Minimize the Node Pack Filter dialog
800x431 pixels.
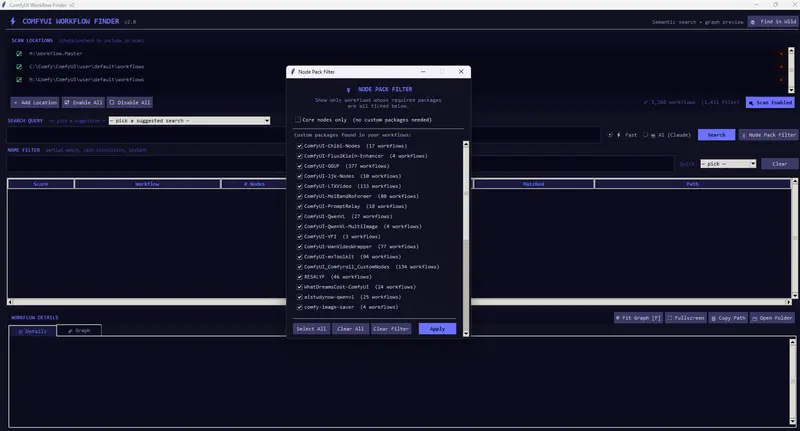423,72
